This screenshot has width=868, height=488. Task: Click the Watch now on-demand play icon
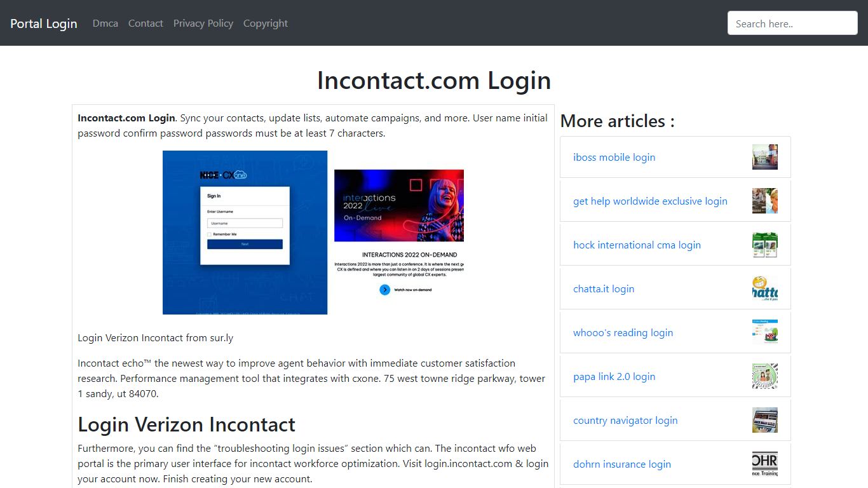point(384,290)
